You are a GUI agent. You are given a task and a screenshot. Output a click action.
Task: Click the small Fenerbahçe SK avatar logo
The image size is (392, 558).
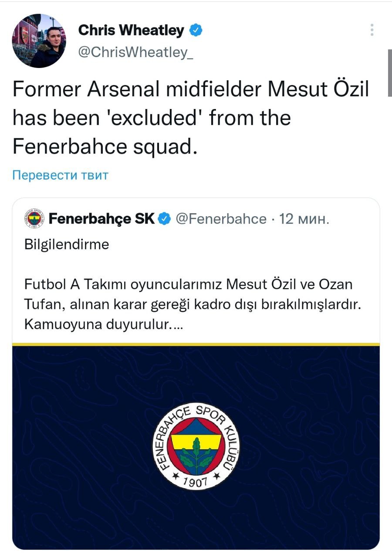point(34,219)
